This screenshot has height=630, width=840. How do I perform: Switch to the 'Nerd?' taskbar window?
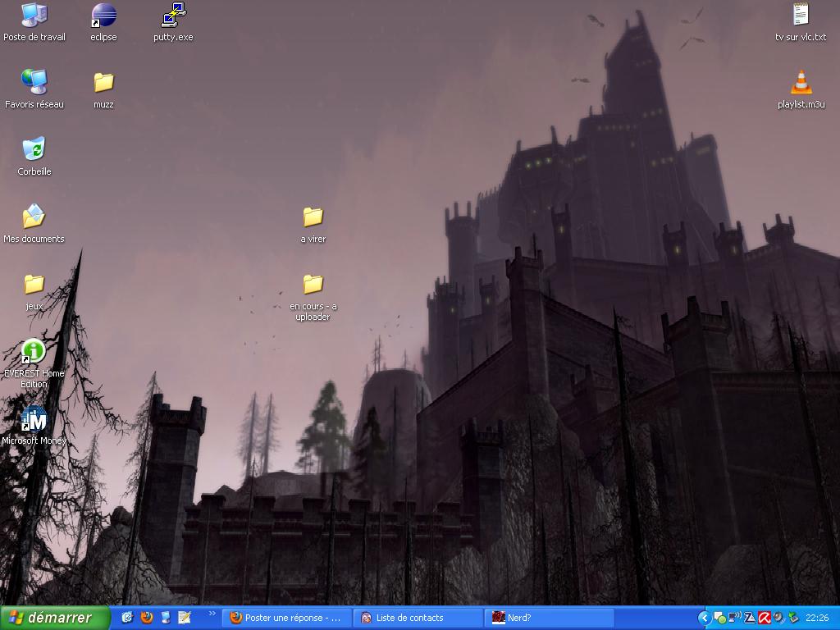click(x=549, y=618)
